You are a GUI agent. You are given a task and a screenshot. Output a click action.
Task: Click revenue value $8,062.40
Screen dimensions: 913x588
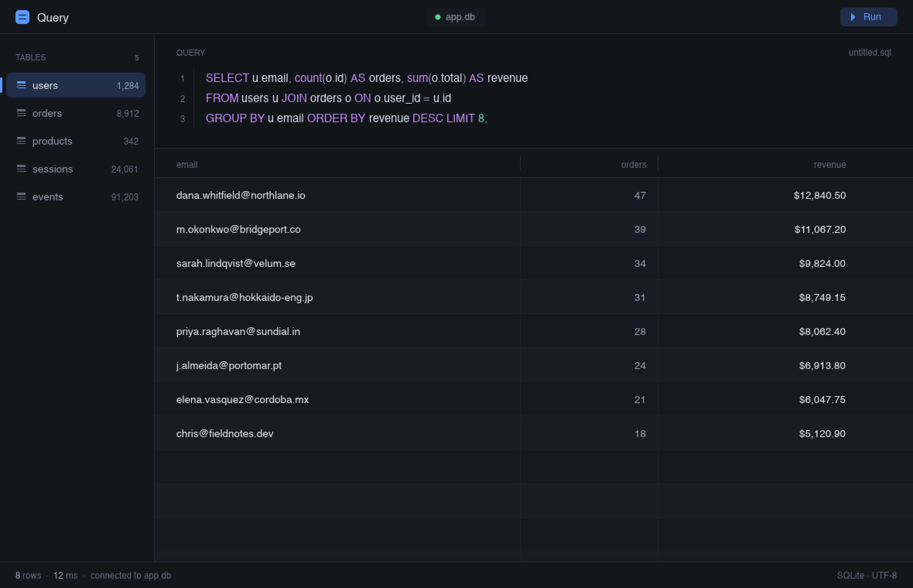pyautogui.click(x=822, y=332)
